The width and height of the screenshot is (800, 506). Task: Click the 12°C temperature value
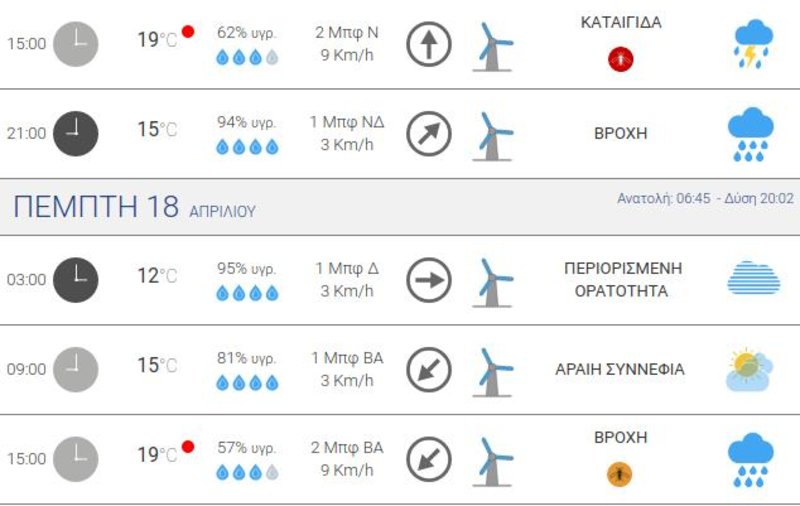click(x=157, y=276)
